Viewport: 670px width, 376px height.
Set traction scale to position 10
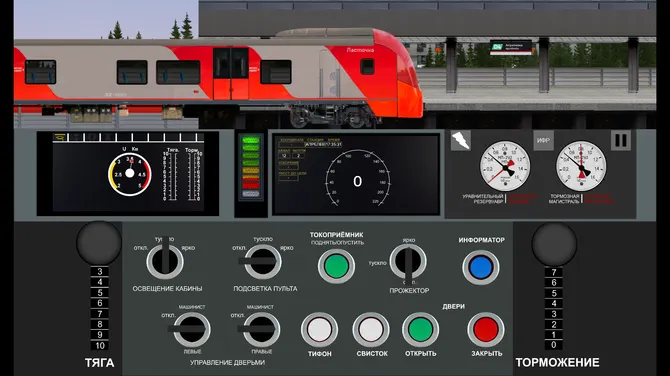pyautogui.click(x=100, y=345)
